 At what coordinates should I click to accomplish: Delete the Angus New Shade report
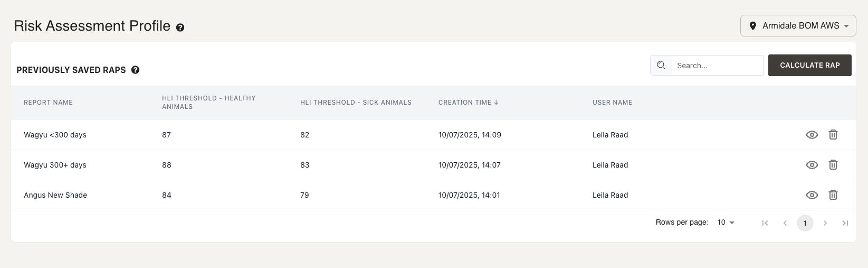point(833,195)
